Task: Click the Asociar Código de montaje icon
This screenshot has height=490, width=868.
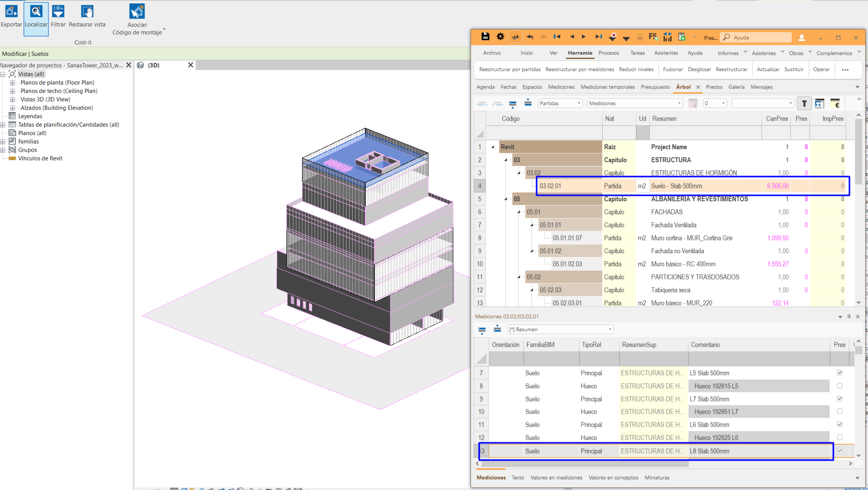Action: click(x=137, y=12)
